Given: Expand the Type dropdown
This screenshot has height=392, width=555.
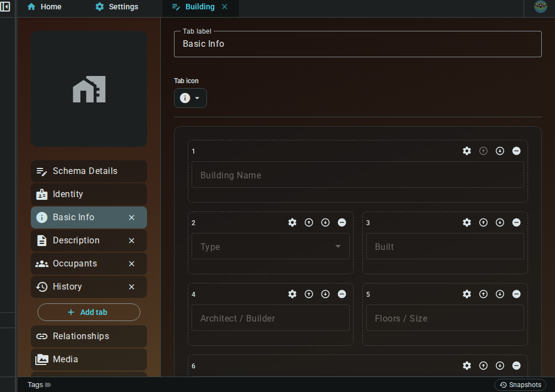Looking at the screenshot, I should coord(270,246).
